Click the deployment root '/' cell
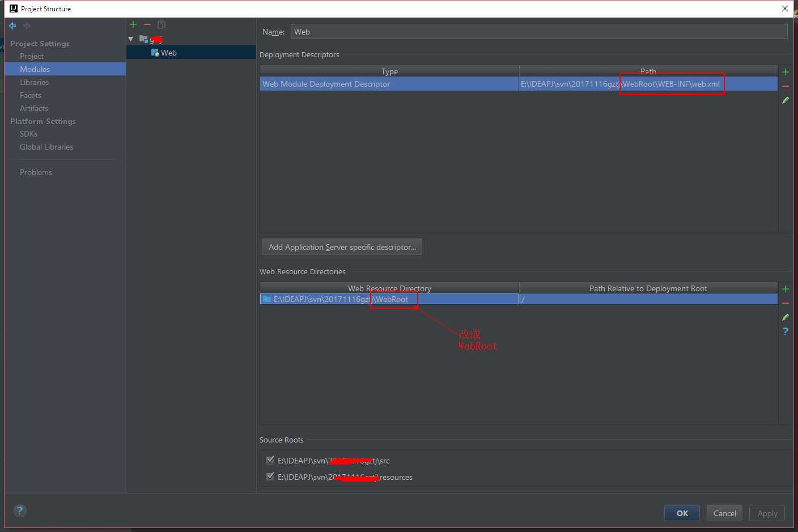 648,299
